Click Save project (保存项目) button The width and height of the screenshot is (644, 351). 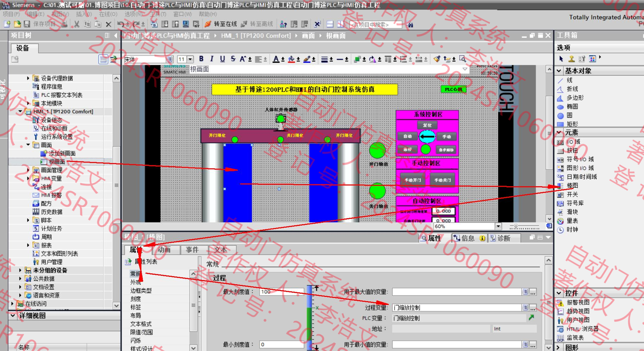point(40,24)
